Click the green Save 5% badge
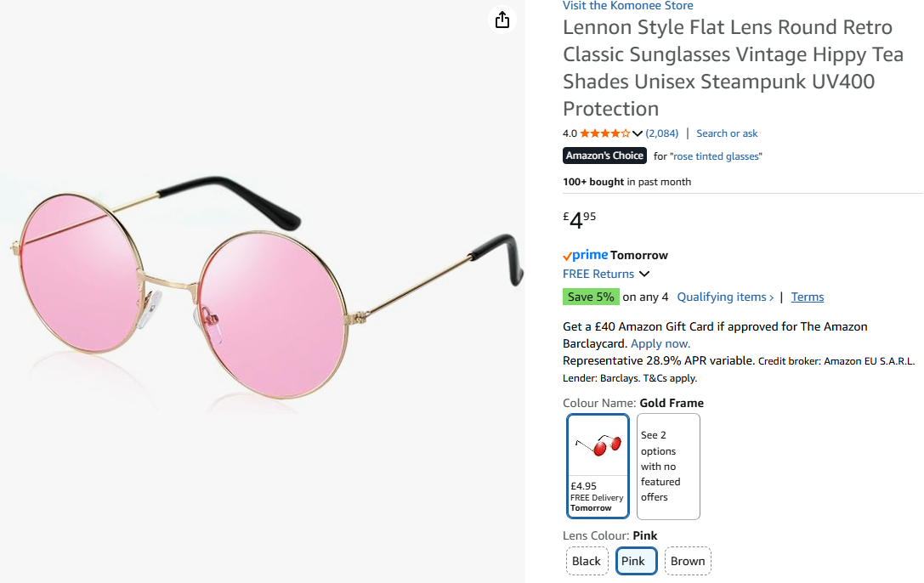The height and width of the screenshot is (583, 924). [x=591, y=297]
